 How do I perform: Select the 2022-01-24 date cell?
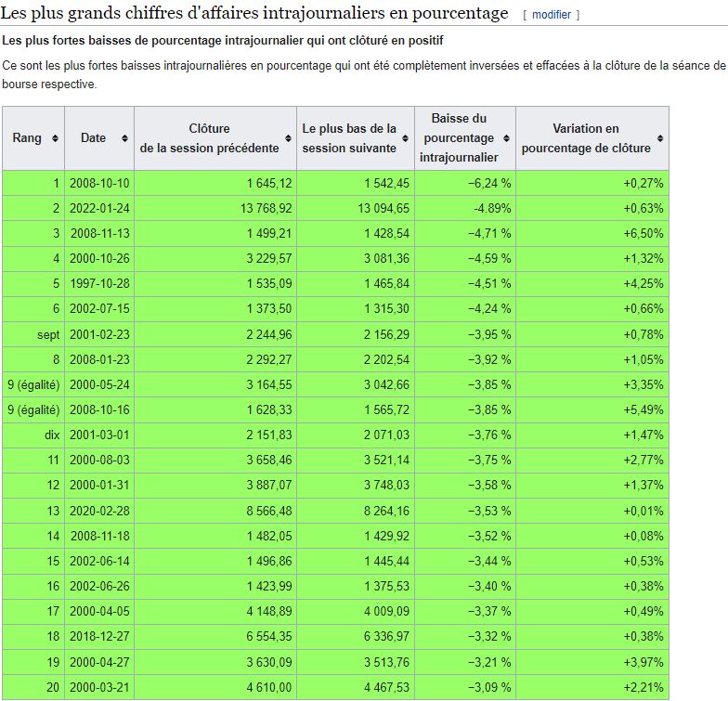pos(99,208)
